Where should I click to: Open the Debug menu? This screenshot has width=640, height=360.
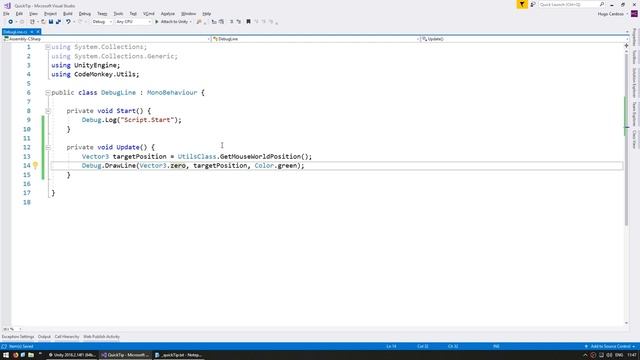point(85,14)
